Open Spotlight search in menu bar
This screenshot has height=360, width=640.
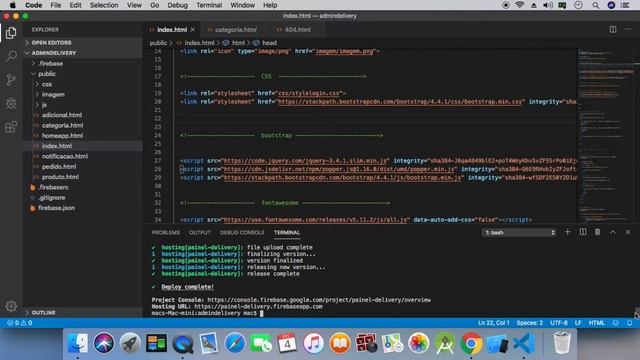(596, 5)
